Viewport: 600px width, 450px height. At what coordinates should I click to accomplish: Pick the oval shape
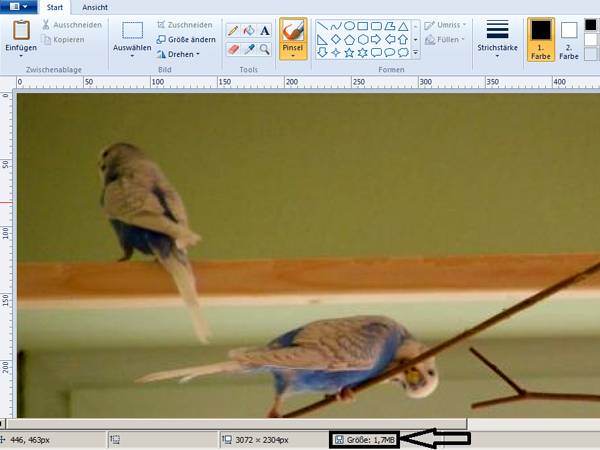349,26
